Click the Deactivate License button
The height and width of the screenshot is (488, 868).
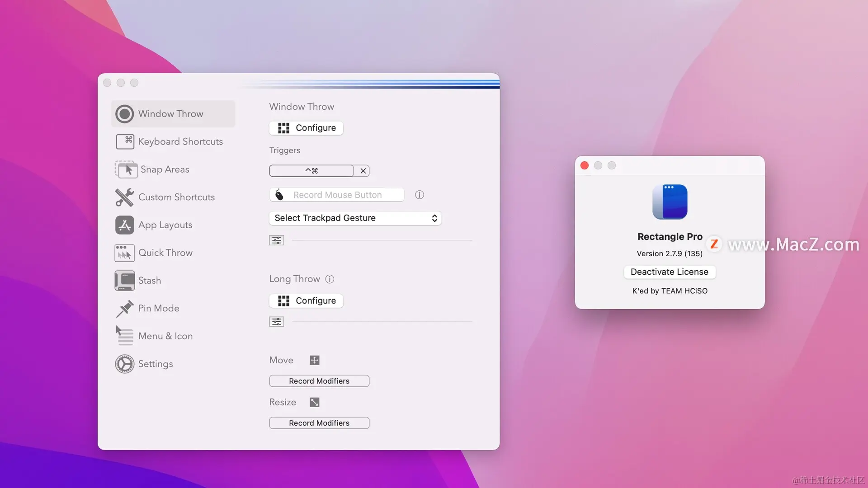point(669,272)
